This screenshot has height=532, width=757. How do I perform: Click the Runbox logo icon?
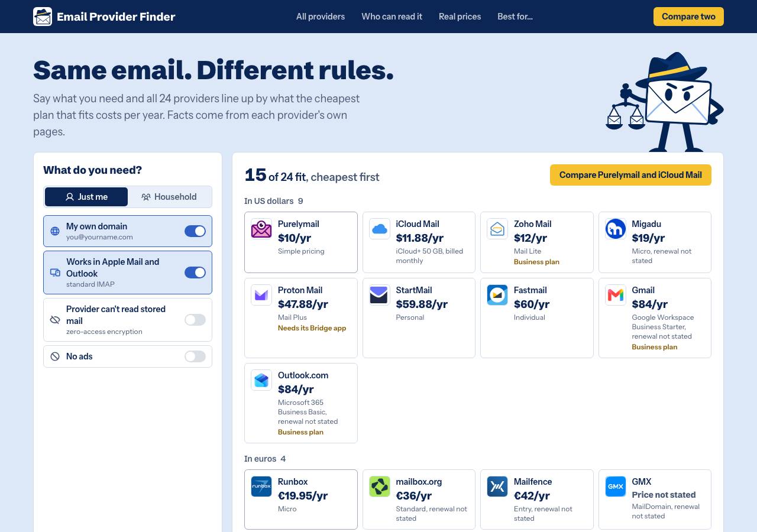click(261, 486)
